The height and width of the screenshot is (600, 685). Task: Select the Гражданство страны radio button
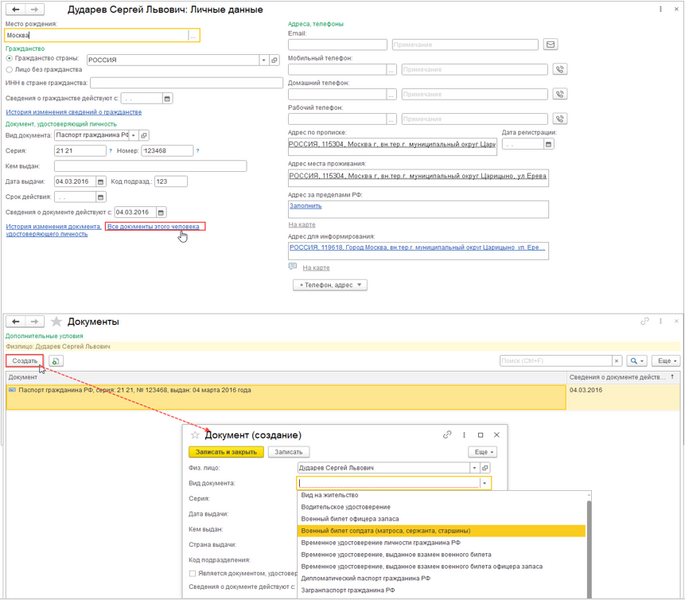[10, 59]
